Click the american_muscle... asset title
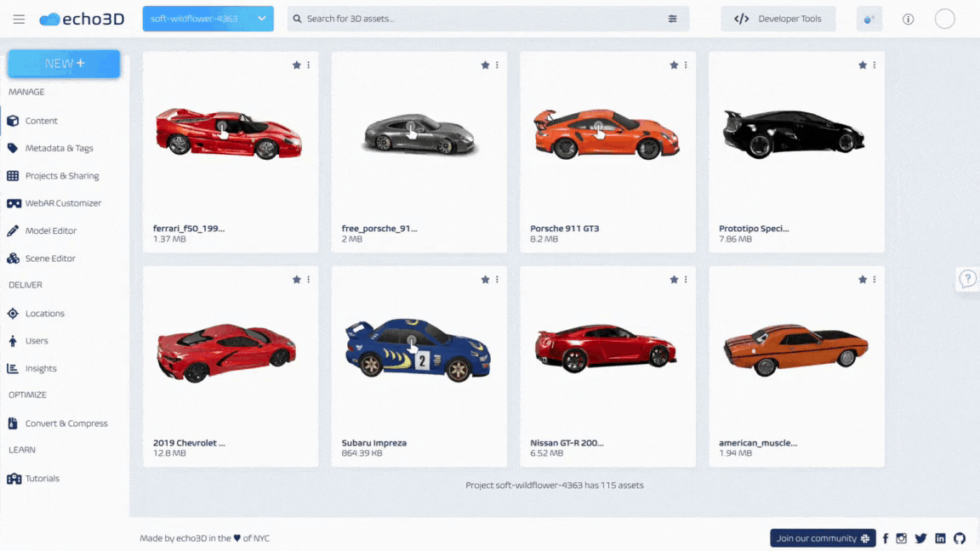The height and width of the screenshot is (551, 980). click(x=758, y=442)
